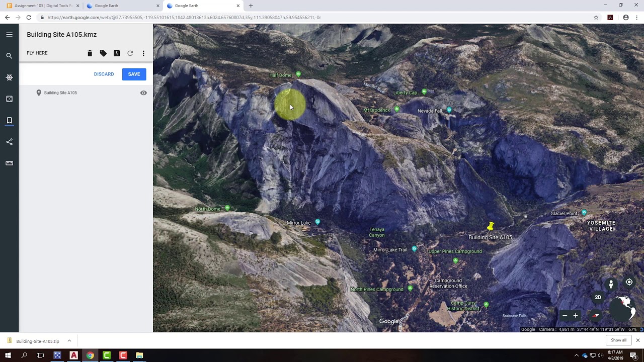Image resolution: width=644 pixels, height=362 pixels.
Task: Toggle visibility of Building Site A105 placemark
Action: coord(143,93)
